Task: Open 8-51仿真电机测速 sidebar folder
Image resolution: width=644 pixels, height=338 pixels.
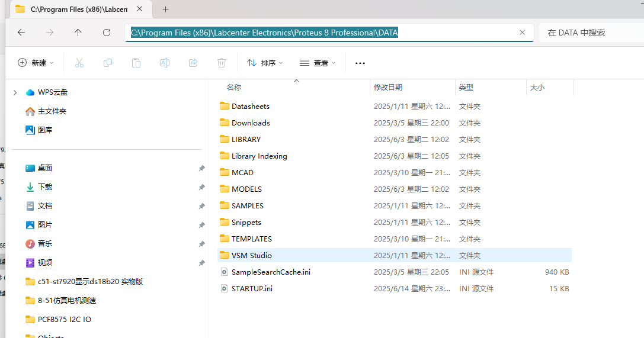Action: (66, 300)
